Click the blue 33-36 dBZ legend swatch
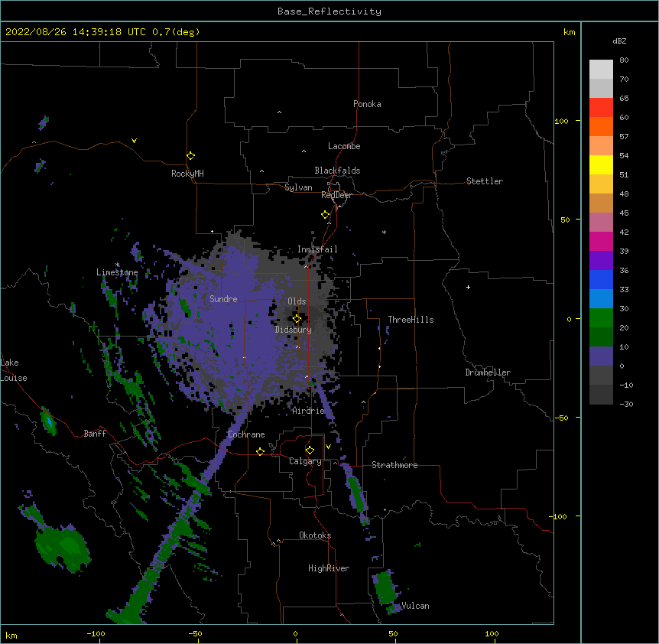This screenshot has width=659, height=644. (601, 279)
